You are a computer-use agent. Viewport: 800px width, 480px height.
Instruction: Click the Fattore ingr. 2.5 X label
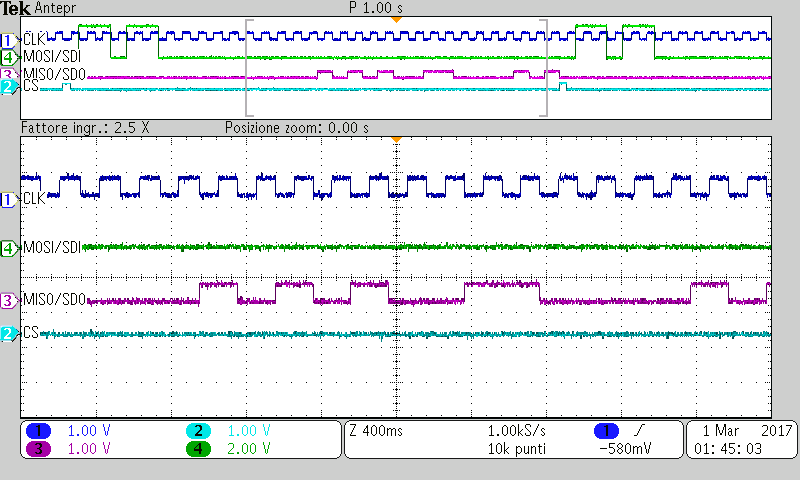click(85, 128)
